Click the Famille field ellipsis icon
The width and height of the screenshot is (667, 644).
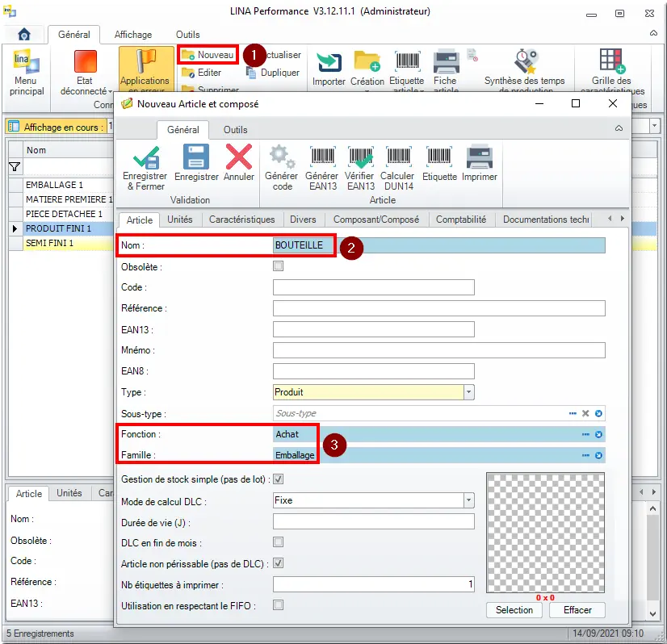[x=585, y=455]
